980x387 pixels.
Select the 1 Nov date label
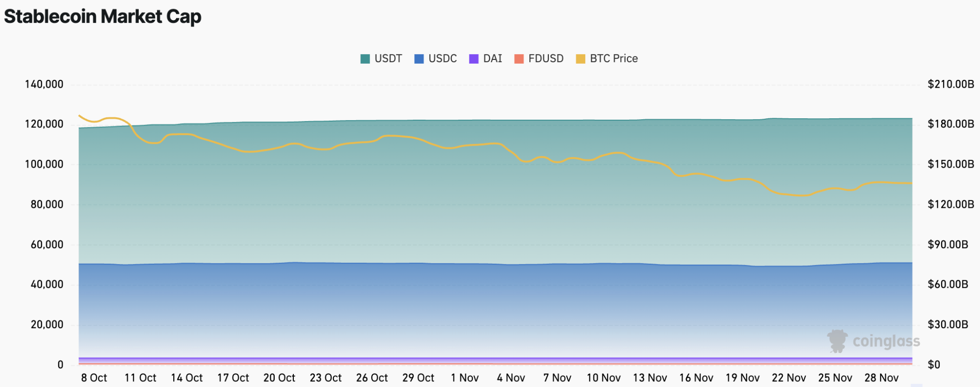[x=465, y=378]
